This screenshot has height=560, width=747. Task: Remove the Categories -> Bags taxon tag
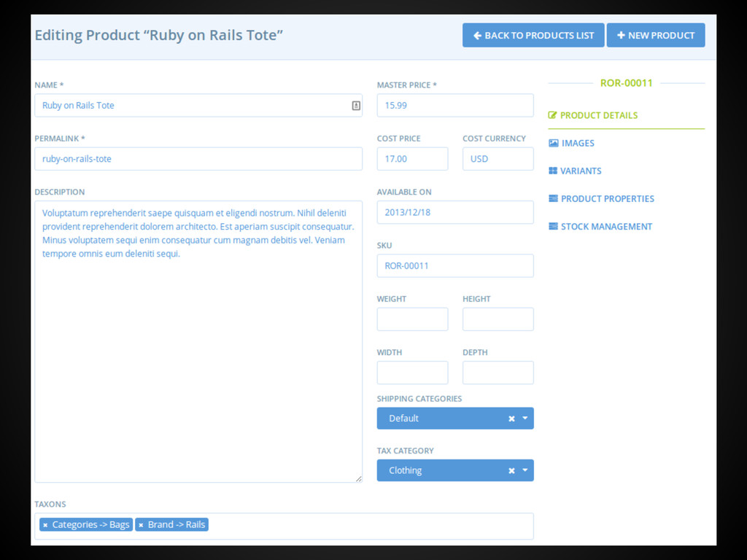pos(45,525)
